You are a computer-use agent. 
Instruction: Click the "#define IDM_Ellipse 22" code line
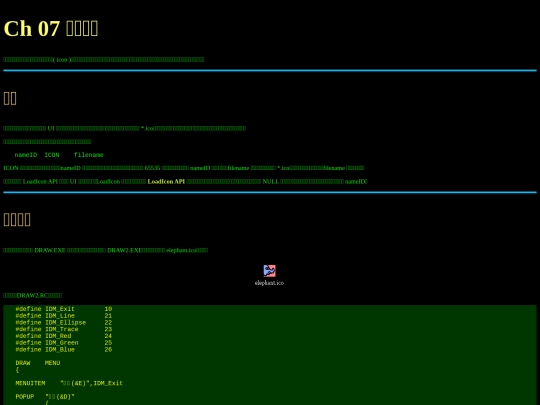(64, 323)
